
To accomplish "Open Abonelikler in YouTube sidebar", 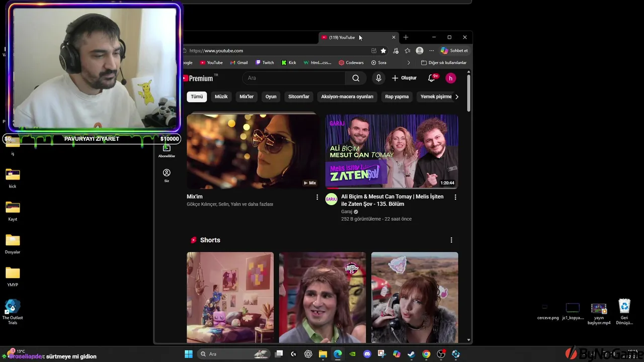I will (167, 151).
